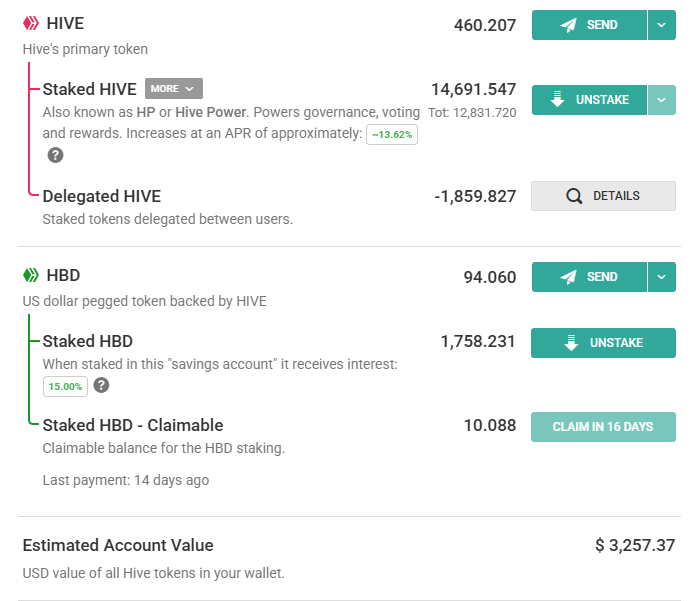The width and height of the screenshot is (697, 601).
Task: Click the Delegated HIVE amount -1,859.827
Action: [475, 196]
